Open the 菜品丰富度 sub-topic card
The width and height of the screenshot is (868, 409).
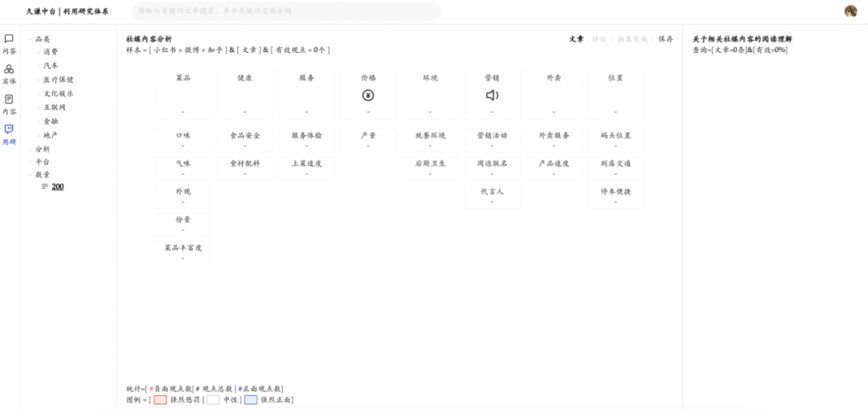(x=182, y=253)
